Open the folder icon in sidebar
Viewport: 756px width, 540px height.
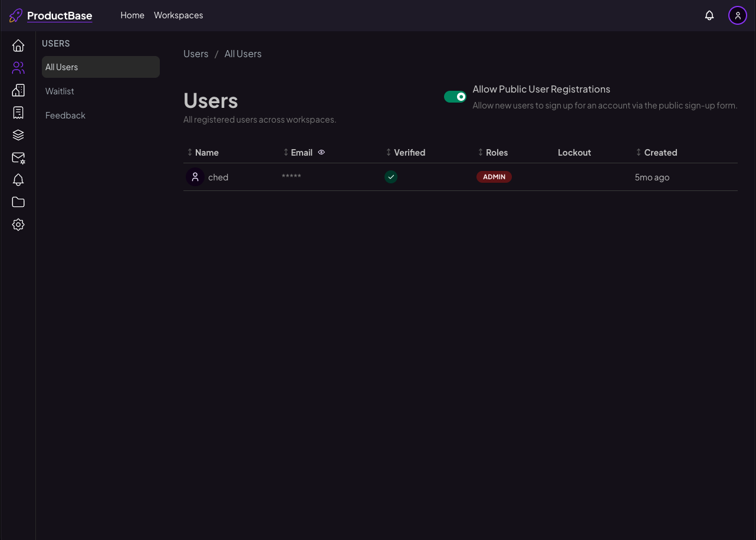click(x=18, y=202)
